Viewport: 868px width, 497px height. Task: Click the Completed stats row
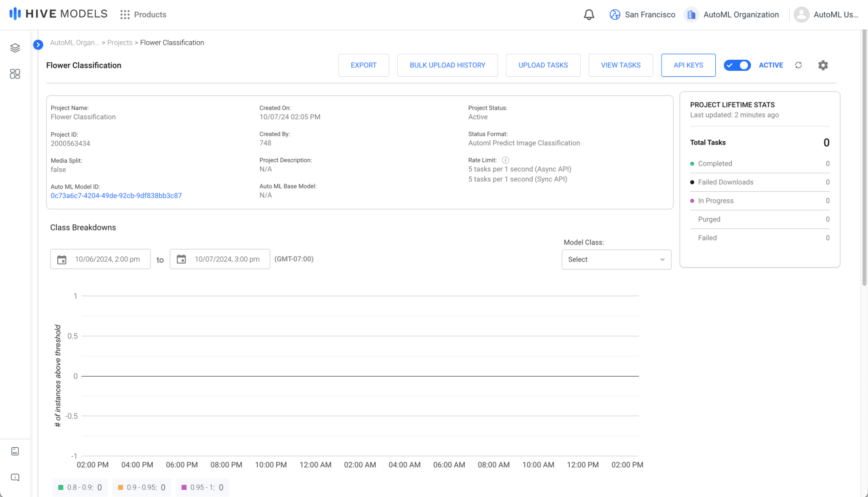pos(759,163)
